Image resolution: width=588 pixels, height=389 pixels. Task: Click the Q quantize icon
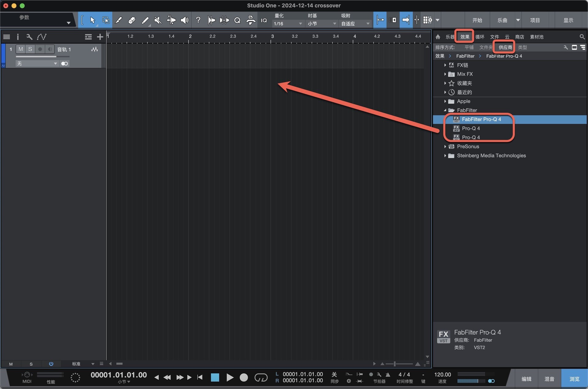(237, 20)
